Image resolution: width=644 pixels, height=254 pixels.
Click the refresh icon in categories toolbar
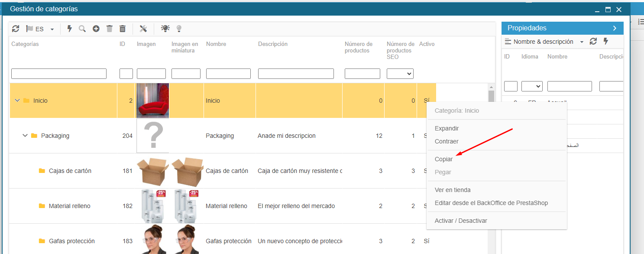(x=16, y=29)
